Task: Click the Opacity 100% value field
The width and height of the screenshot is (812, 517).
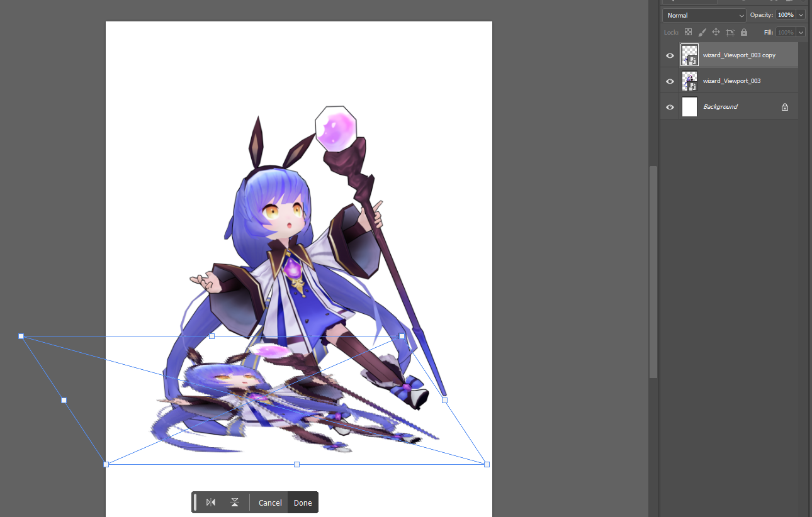Action: tap(785, 15)
